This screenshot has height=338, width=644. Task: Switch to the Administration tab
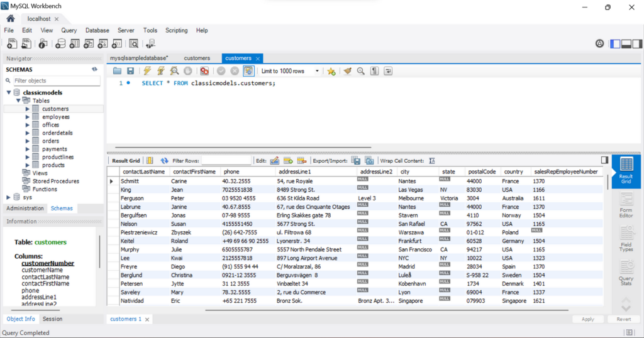[x=25, y=208]
